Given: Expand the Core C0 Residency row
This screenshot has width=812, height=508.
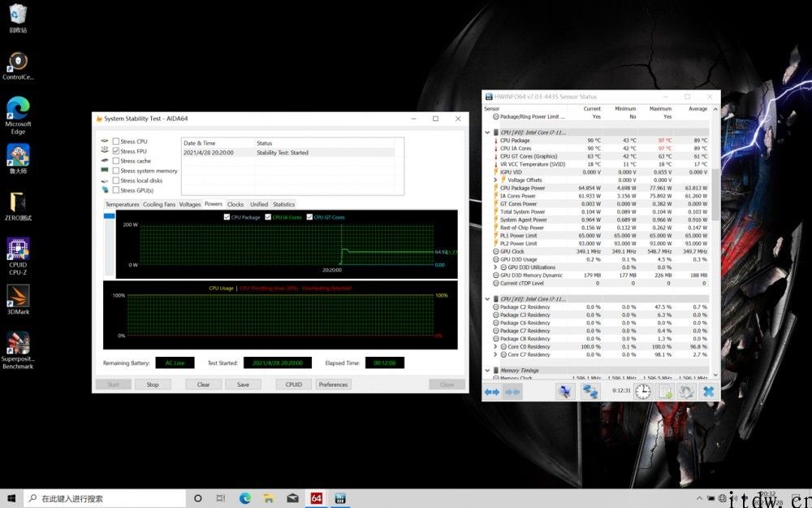Looking at the screenshot, I should (x=495, y=347).
